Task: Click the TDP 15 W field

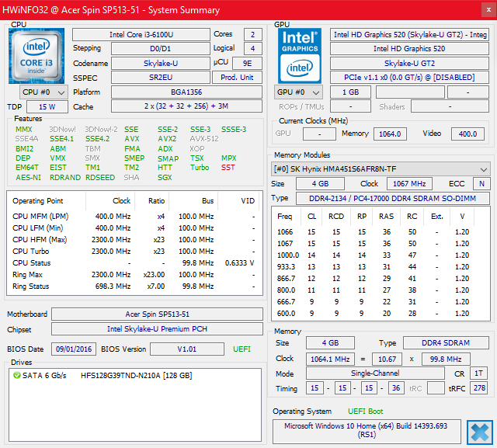Action: [47, 107]
